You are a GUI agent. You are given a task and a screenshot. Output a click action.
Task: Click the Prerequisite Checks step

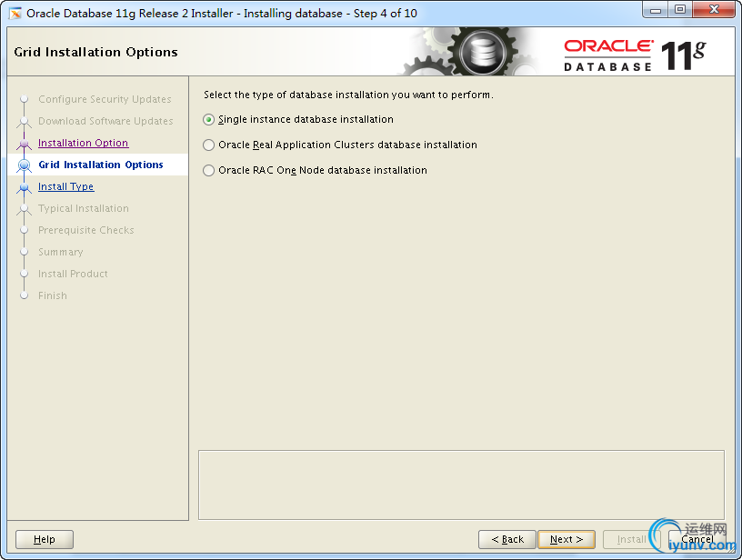pos(86,230)
